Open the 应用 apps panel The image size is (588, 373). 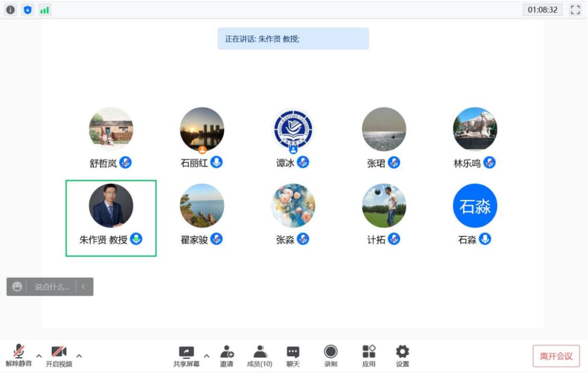[369, 356]
